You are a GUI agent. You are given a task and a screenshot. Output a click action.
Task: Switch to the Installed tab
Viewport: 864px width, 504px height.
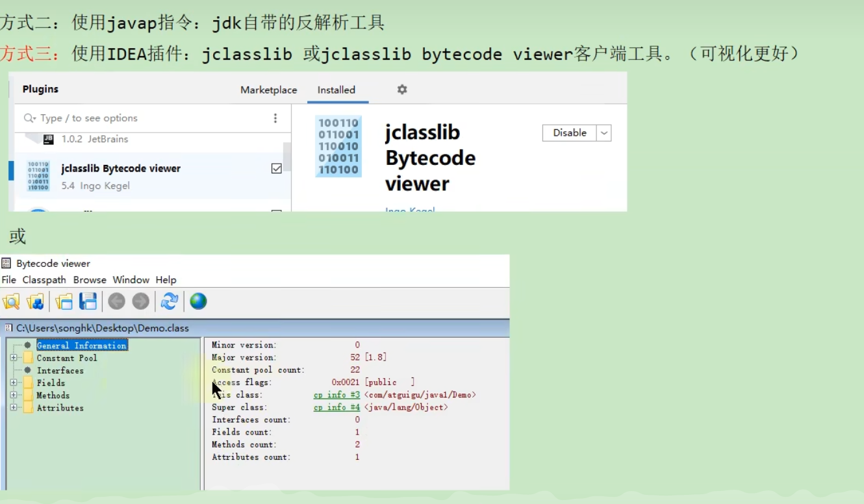(x=337, y=90)
